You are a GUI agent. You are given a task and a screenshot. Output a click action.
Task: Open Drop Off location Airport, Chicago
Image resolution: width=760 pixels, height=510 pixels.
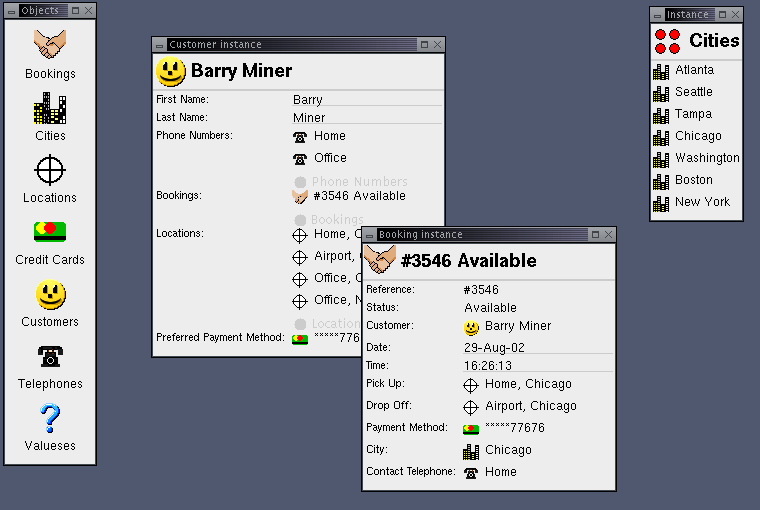point(530,406)
